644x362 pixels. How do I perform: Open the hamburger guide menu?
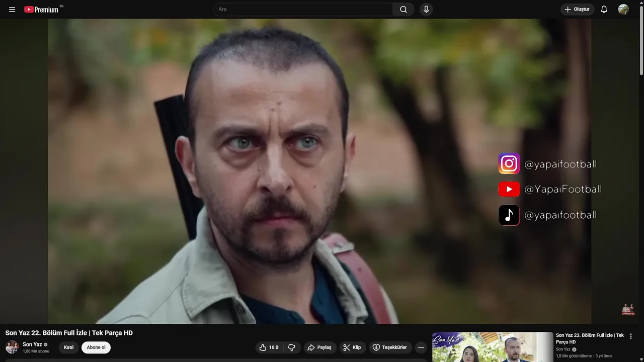pos(12,10)
